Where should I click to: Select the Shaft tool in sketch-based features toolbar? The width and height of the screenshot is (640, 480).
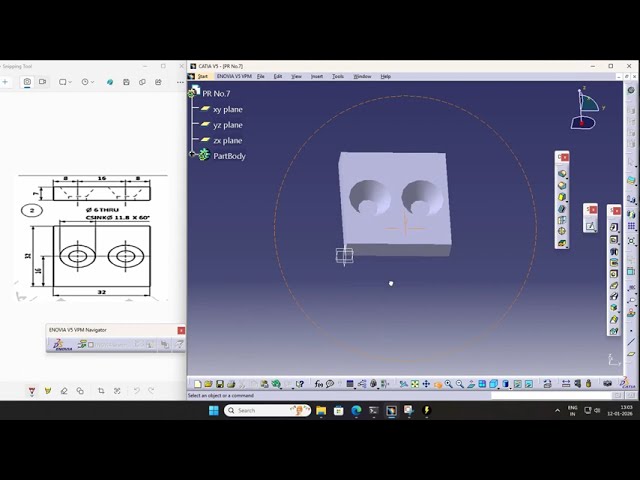pyautogui.click(x=614, y=251)
